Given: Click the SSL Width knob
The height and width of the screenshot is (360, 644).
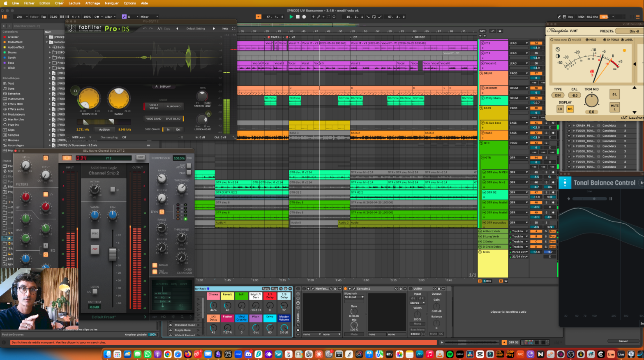Looking at the screenshot, I should 95,215.
